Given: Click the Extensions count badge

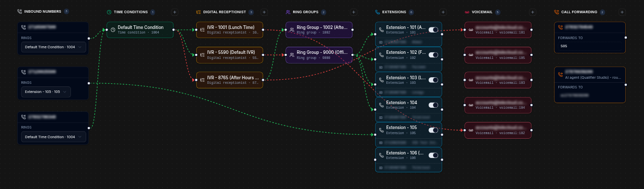Looking at the screenshot, I should click(411, 12).
